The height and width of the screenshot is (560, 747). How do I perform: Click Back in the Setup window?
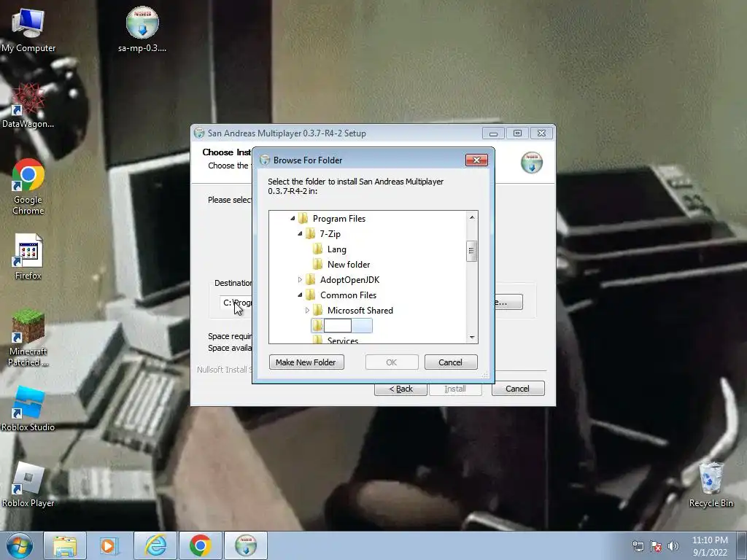tap(400, 389)
